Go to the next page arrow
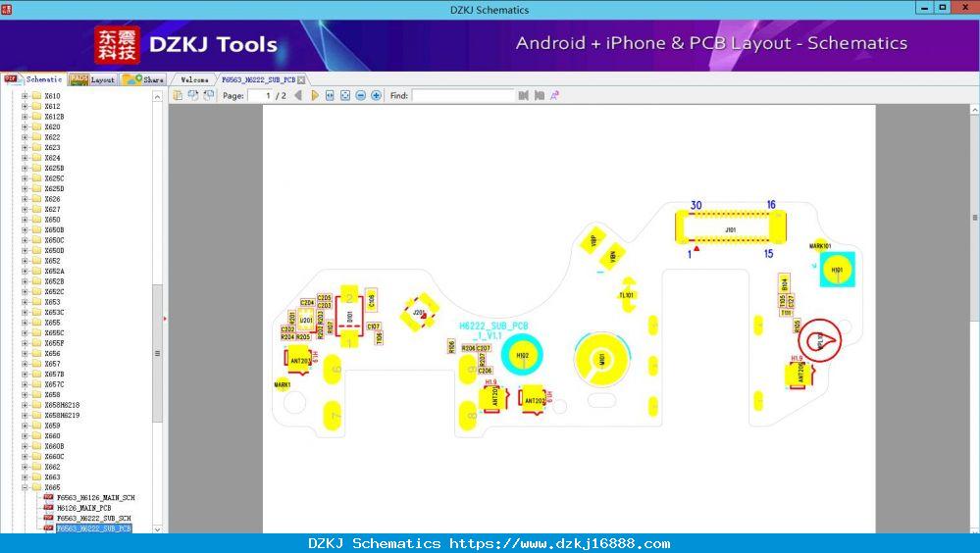This screenshot has height=553, width=980. (x=314, y=96)
